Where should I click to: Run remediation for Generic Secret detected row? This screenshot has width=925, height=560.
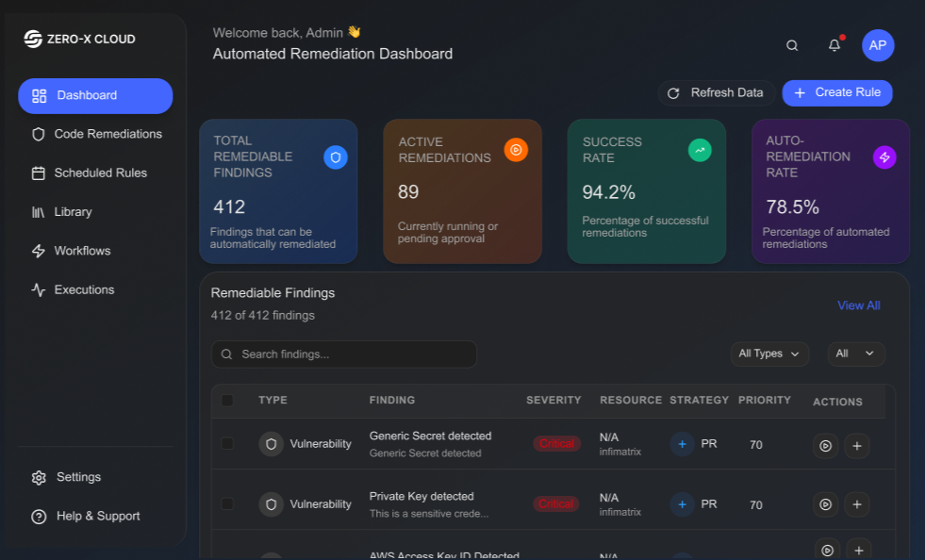click(825, 446)
